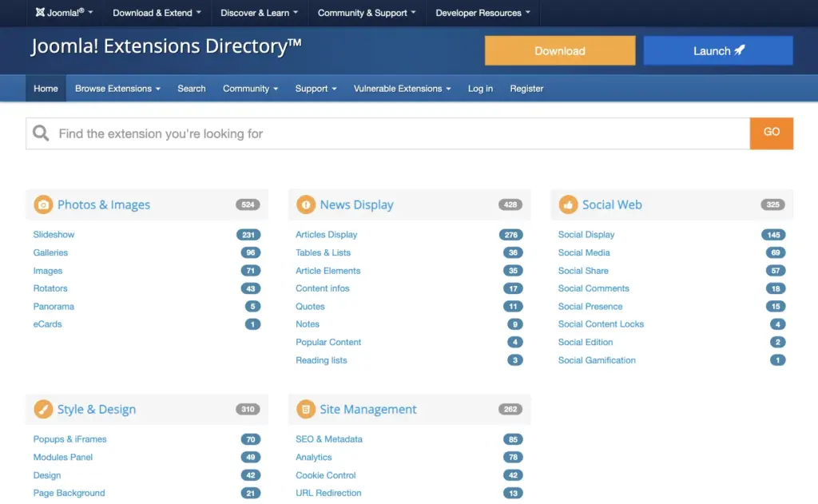Expand the Discover & Learn menu
The height and width of the screenshot is (504, 818).
(x=259, y=13)
